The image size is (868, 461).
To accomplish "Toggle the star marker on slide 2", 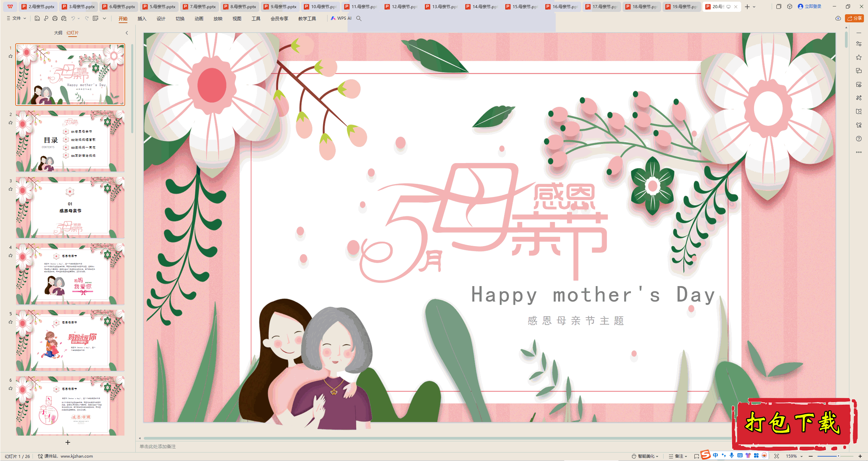I will [11, 123].
